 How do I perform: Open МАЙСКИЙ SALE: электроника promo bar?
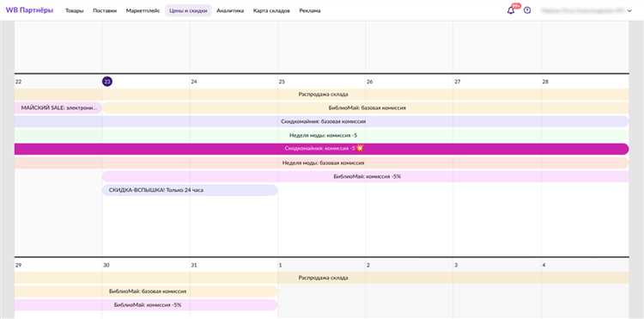(x=58, y=107)
